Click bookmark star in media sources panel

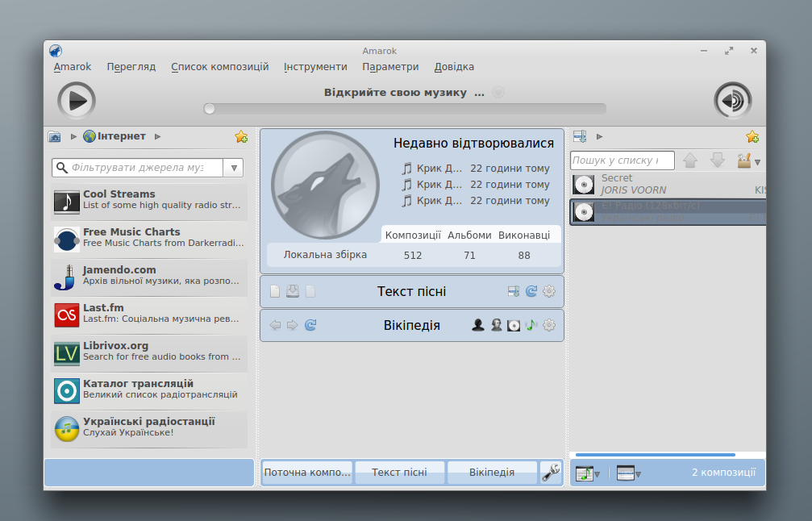click(x=241, y=137)
